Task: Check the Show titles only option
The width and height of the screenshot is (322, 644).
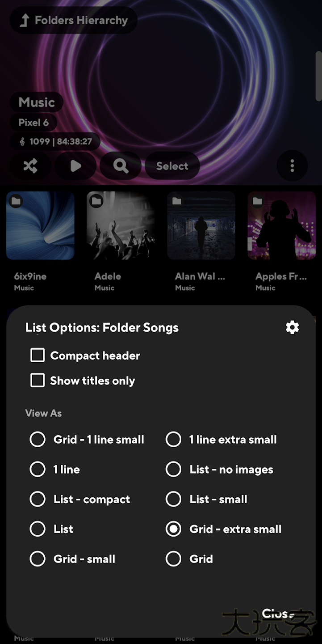Action: pos(38,381)
